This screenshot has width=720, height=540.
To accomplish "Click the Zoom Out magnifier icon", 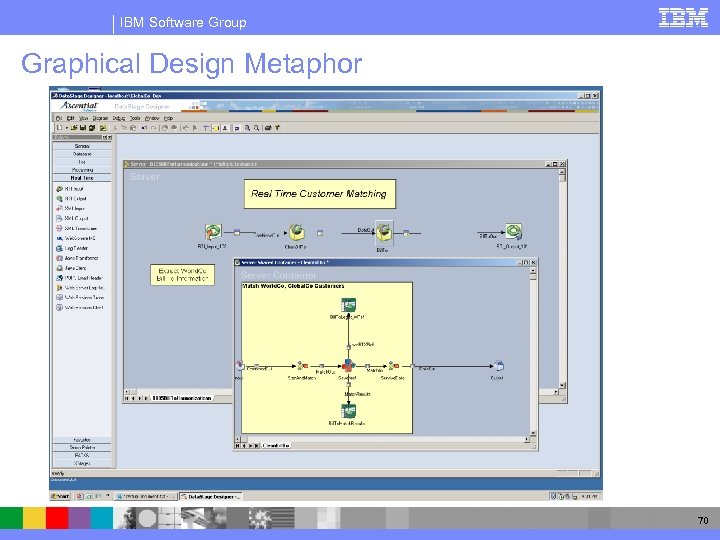I will pos(257,128).
